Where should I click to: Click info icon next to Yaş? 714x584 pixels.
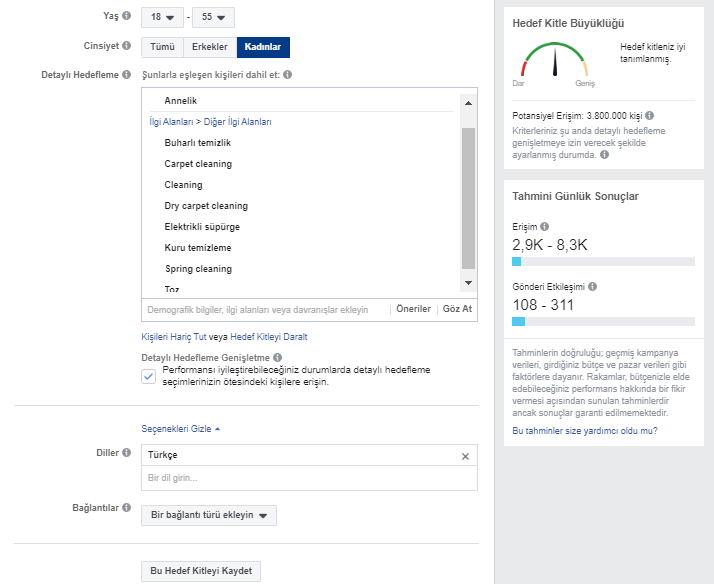[x=127, y=15]
